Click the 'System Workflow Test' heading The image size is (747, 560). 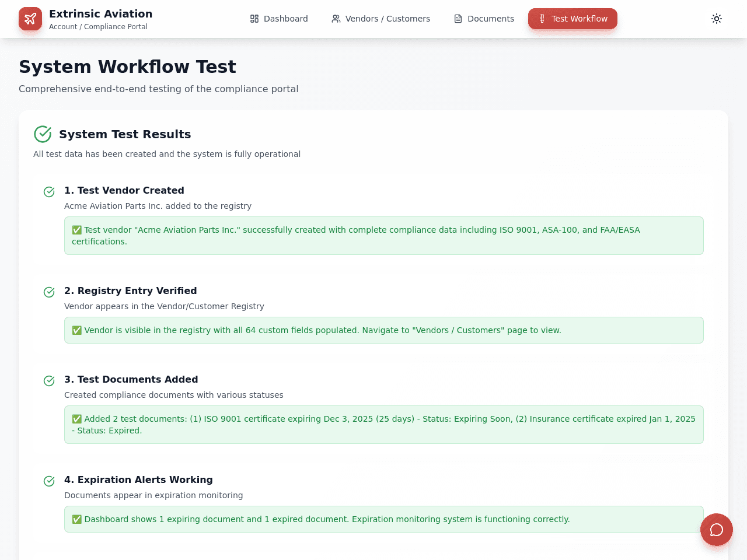click(x=127, y=66)
